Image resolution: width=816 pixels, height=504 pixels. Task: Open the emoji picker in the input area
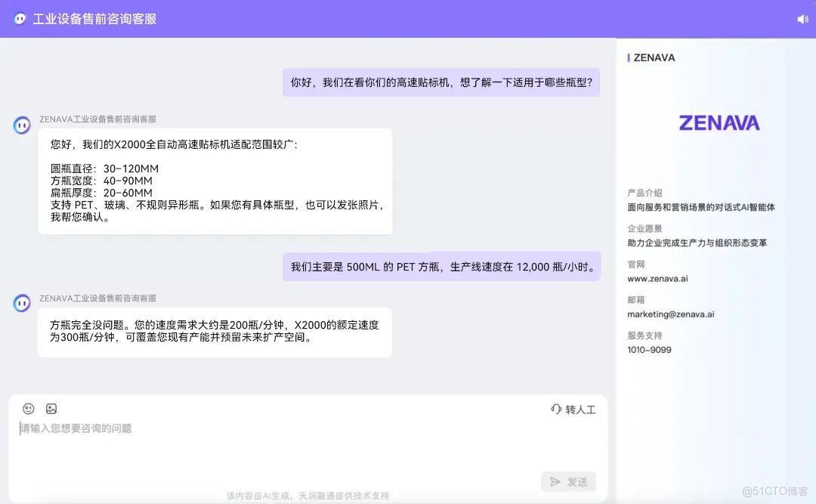click(28, 408)
